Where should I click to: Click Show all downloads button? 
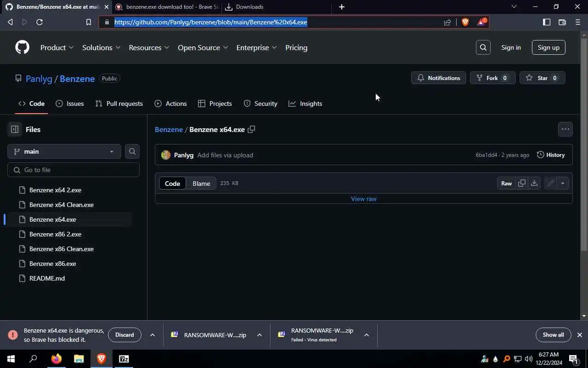[x=553, y=335]
